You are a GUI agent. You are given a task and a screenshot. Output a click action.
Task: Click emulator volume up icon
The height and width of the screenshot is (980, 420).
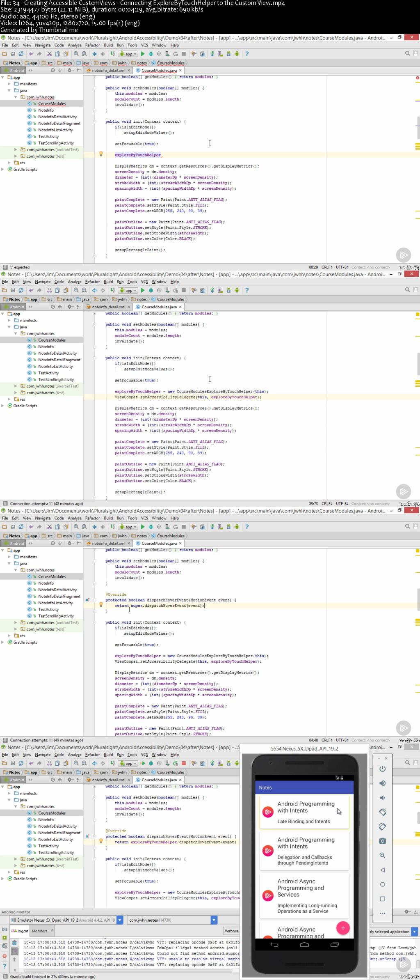point(382,783)
